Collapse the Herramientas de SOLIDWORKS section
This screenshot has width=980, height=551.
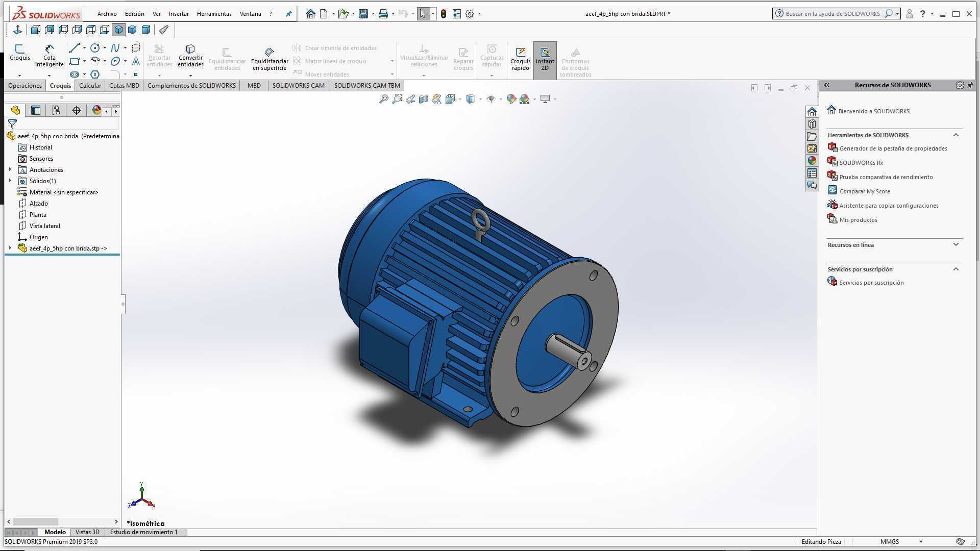(x=956, y=135)
